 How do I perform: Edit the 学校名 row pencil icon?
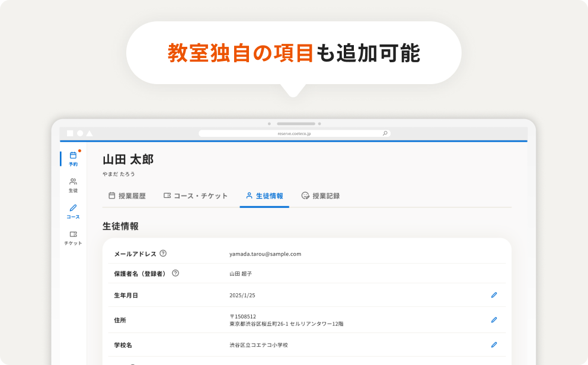point(494,345)
